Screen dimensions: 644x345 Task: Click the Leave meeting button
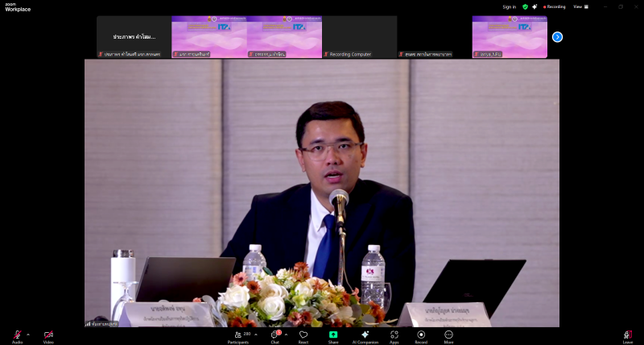[628, 335]
